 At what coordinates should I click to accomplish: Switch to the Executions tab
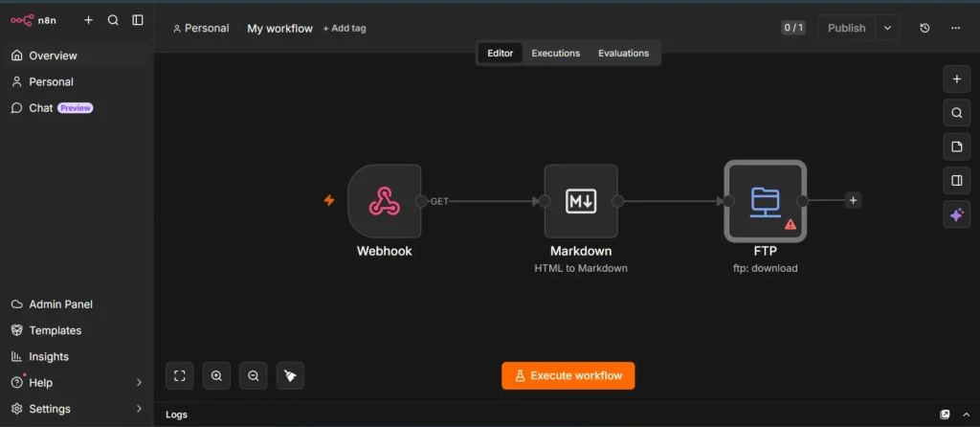coord(556,54)
